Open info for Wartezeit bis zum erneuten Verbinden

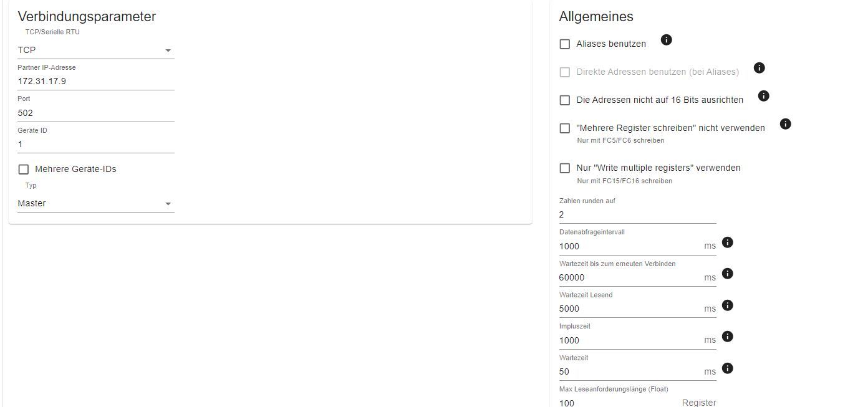coord(727,274)
